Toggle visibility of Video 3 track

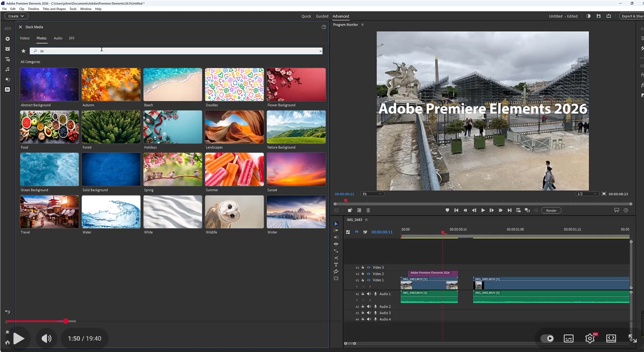click(368, 267)
